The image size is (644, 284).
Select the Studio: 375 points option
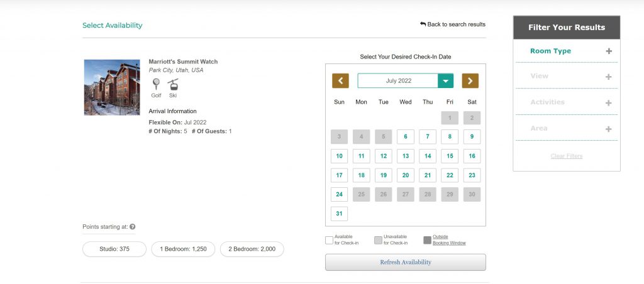(114, 249)
